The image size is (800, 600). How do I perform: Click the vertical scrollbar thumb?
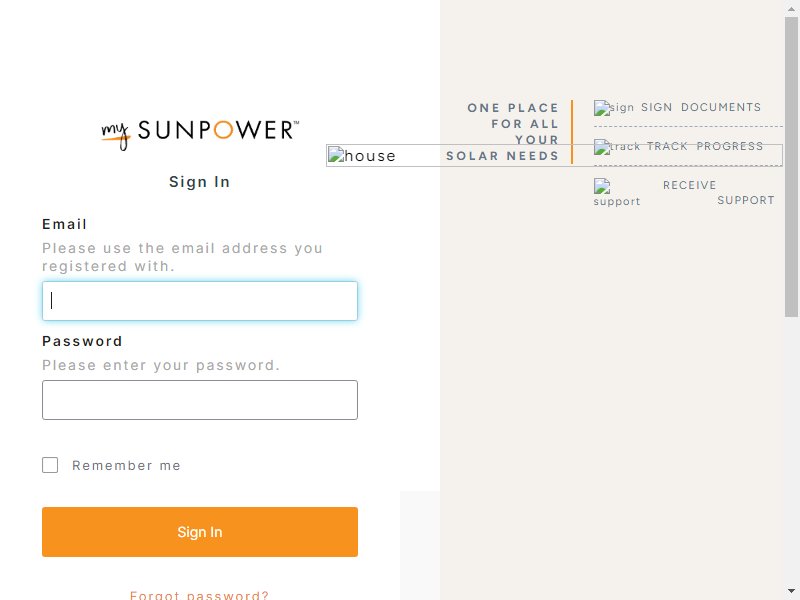791,167
